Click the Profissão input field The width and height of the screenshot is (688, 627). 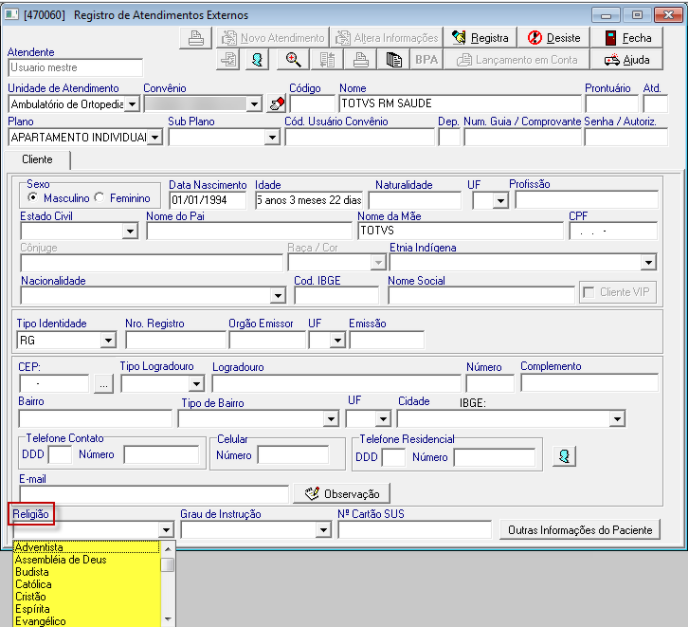587,200
